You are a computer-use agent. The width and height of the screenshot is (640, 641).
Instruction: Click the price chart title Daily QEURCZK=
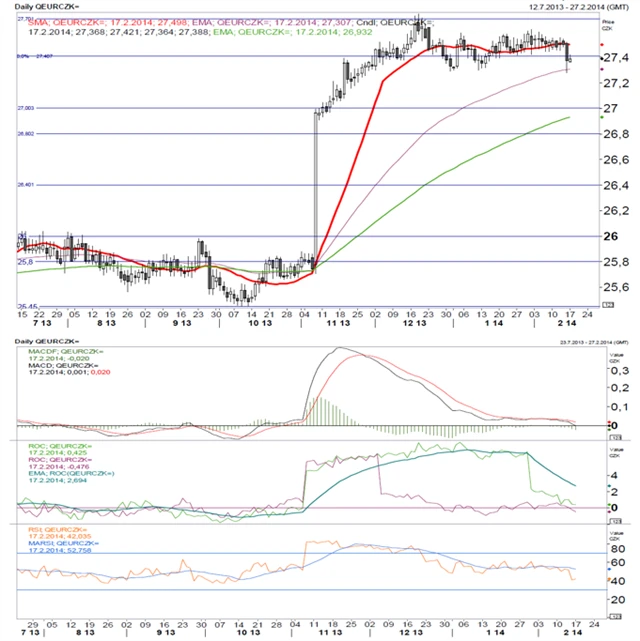tap(47, 7)
